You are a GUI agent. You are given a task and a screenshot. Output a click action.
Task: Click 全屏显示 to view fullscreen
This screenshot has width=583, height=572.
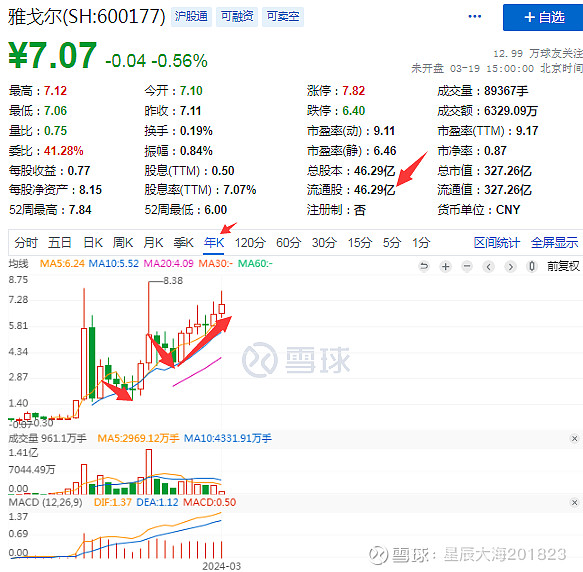pyautogui.click(x=554, y=243)
